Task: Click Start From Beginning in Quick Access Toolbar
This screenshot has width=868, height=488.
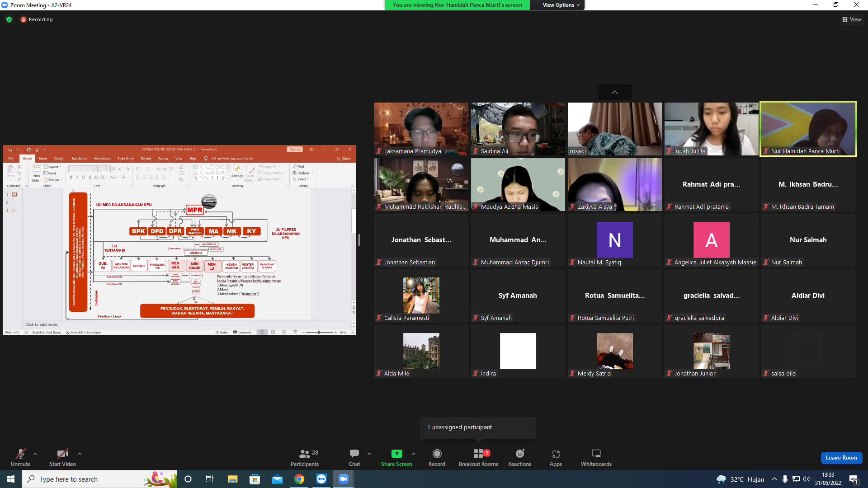Action: (37, 150)
